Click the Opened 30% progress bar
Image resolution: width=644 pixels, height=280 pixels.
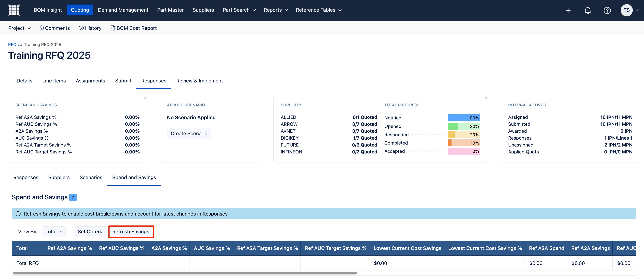pos(464,126)
